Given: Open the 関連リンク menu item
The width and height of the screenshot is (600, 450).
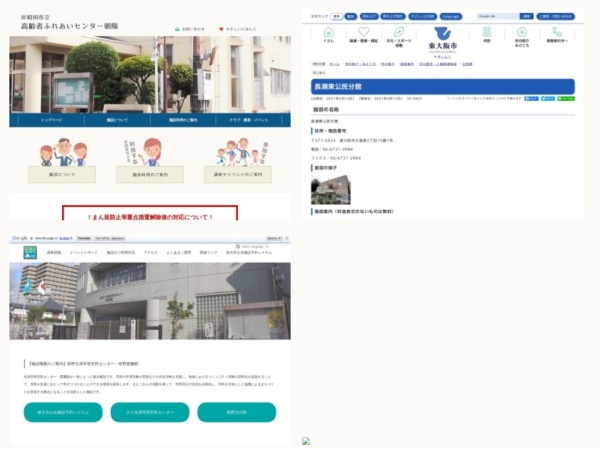Looking at the screenshot, I should point(208,253).
